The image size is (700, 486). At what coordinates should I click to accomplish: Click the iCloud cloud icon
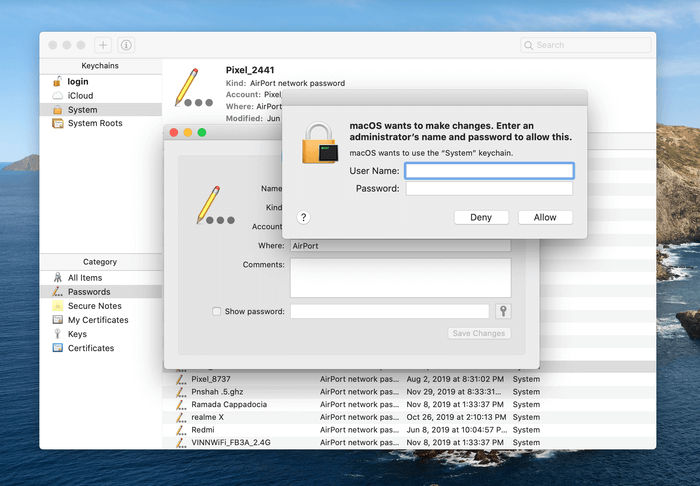58,96
